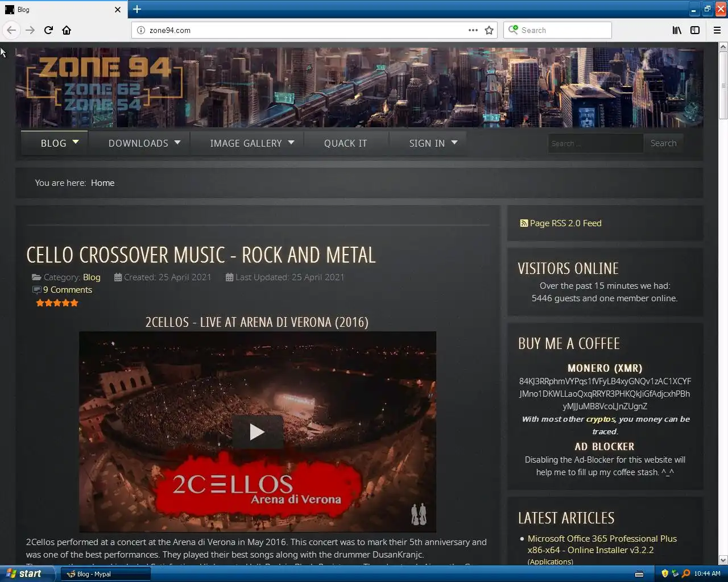This screenshot has width=728, height=582.
Task: Open the DOWNLOADS menu
Action: pos(138,143)
